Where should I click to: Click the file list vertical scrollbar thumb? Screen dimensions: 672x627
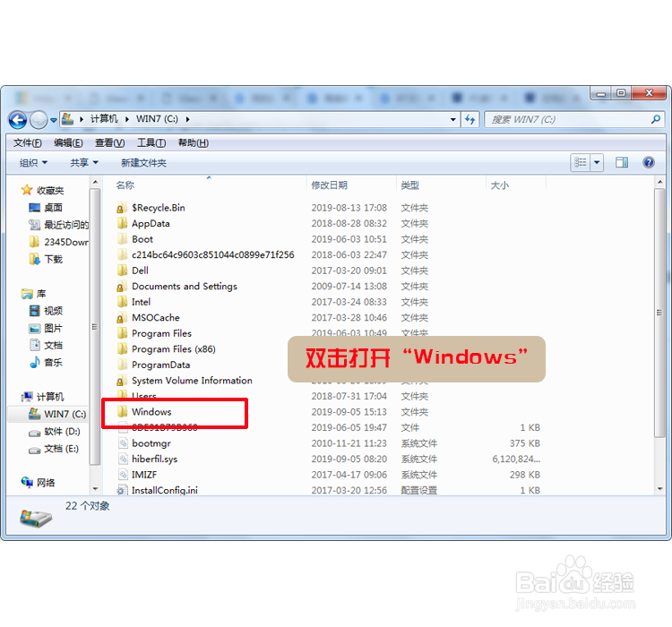tap(659, 313)
